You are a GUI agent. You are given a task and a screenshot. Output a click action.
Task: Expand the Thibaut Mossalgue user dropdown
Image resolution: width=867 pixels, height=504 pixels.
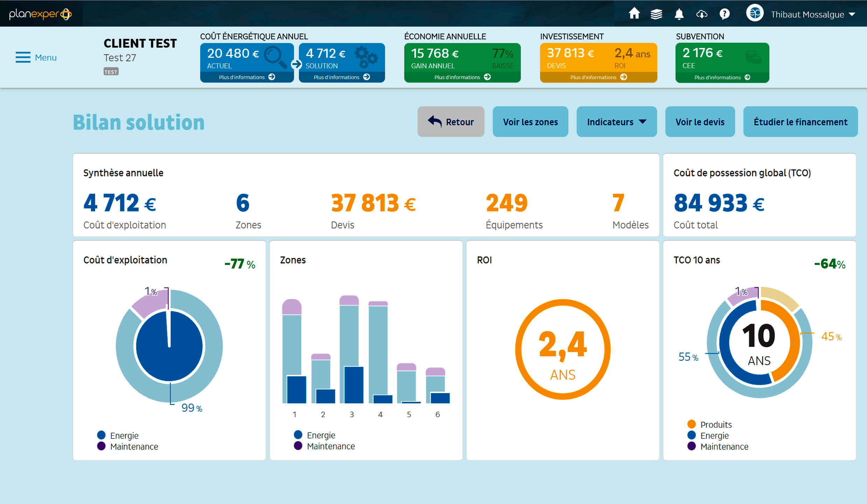coord(852,14)
